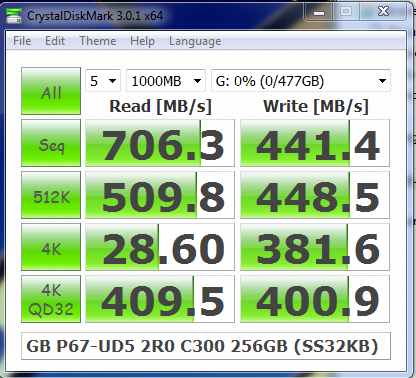This screenshot has height=378, width=416.
Task: Start the Seq benchmark
Action: coord(51,143)
